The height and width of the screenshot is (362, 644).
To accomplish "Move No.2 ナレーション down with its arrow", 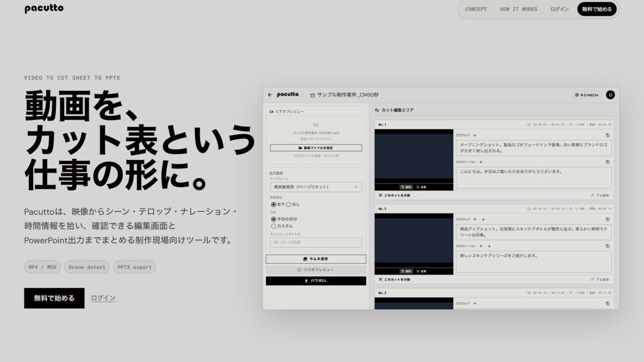I will [489, 246].
